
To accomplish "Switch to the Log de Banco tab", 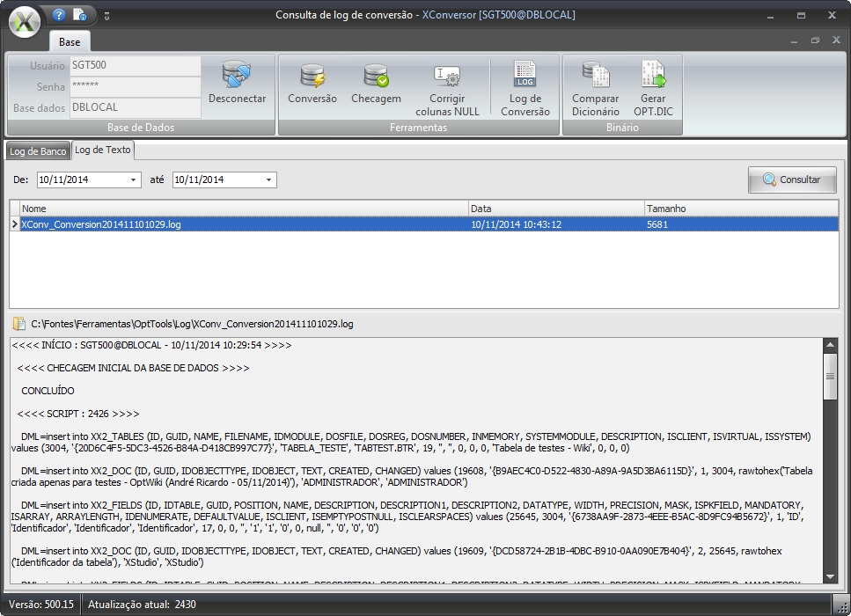I will [38, 151].
